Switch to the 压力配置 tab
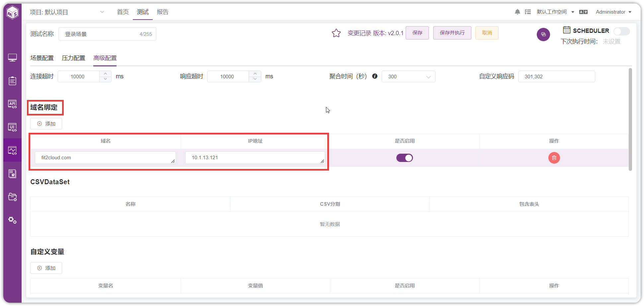Viewport: 644px width, 306px height. (73, 58)
